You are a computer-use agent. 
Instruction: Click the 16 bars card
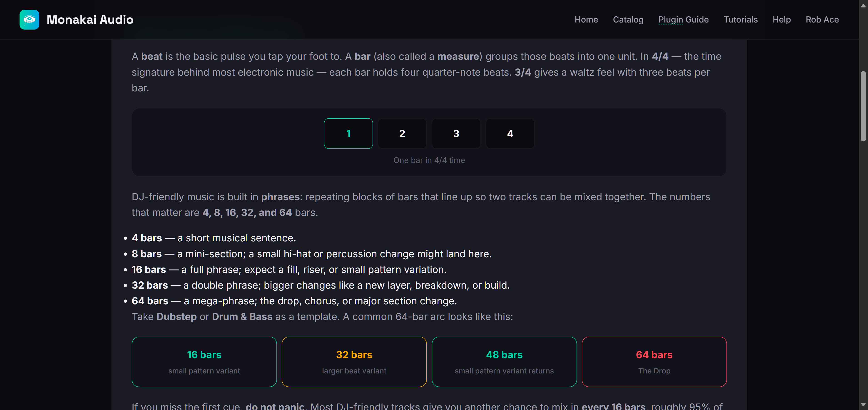point(204,362)
